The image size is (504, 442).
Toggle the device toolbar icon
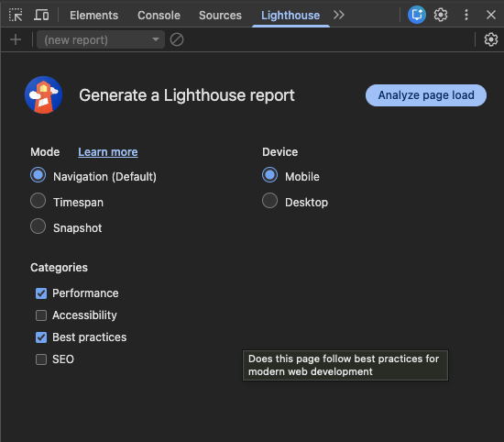41,15
